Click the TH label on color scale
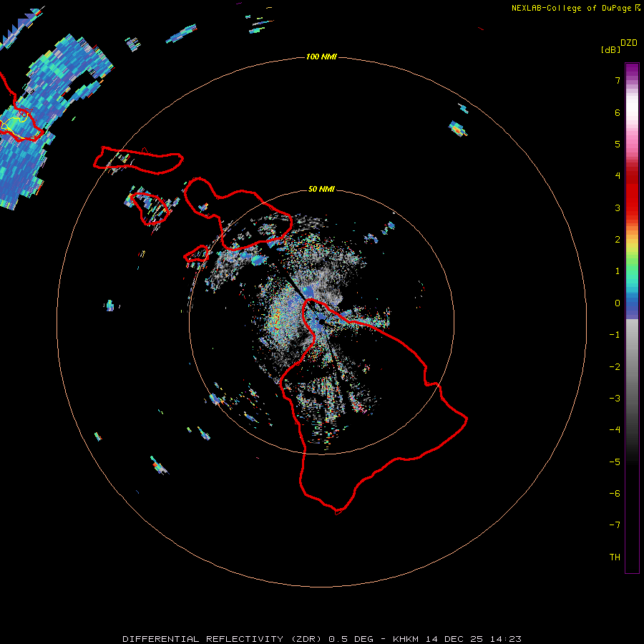The image size is (644, 644). tap(615, 557)
